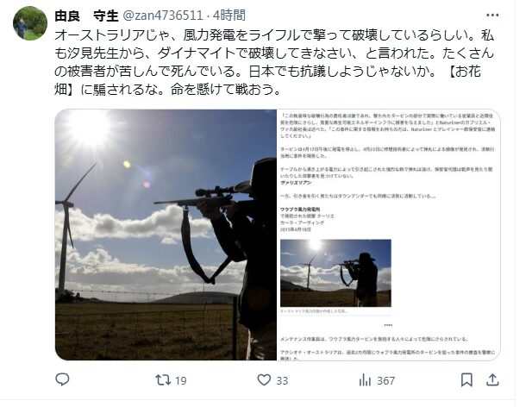Open the article screenshot image on right
Screen dimensions: 532x407
click(389, 235)
